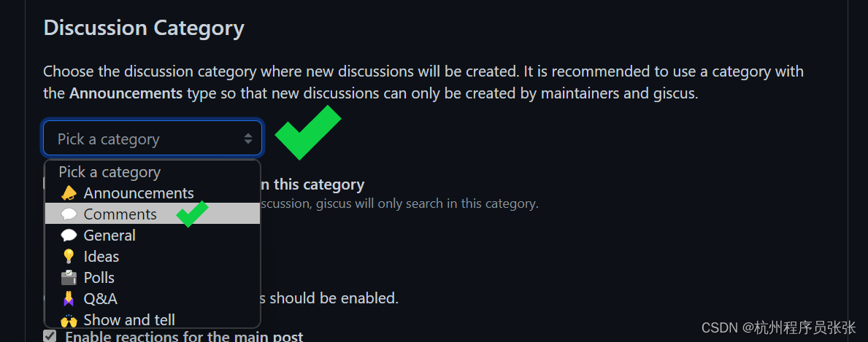Select the Pick a category placeholder option in list
This screenshot has width=868, height=342.
110,172
